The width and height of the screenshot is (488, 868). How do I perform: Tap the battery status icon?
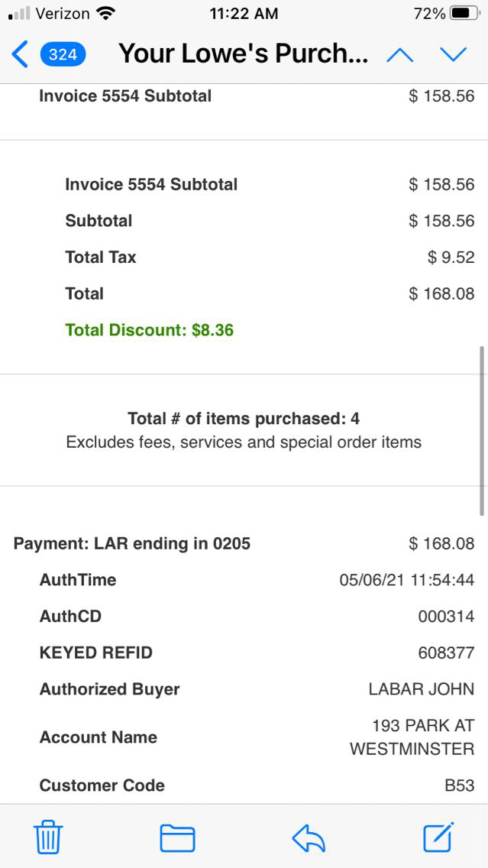click(x=465, y=14)
